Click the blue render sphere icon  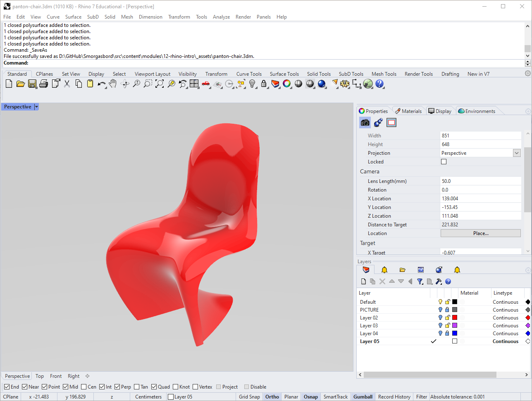coord(322,84)
